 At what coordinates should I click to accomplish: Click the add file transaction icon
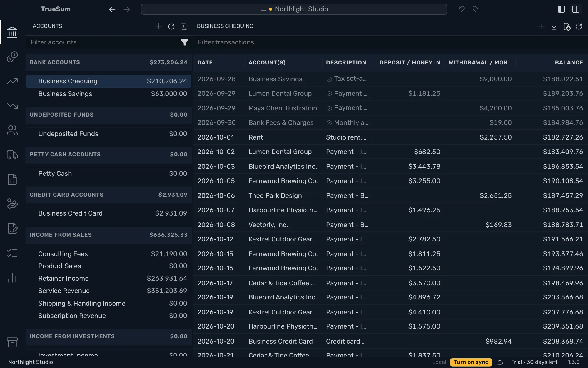click(567, 26)
